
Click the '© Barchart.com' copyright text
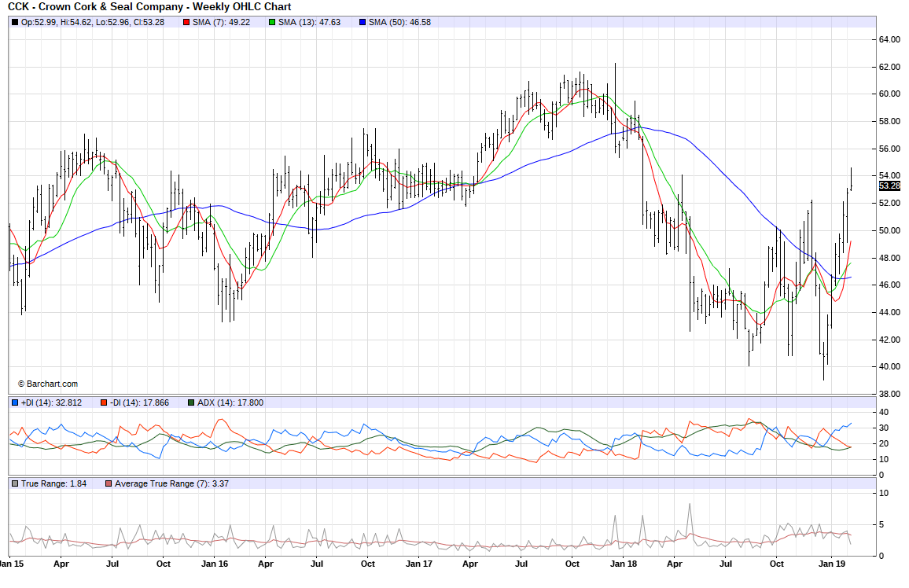click(47, 384)
